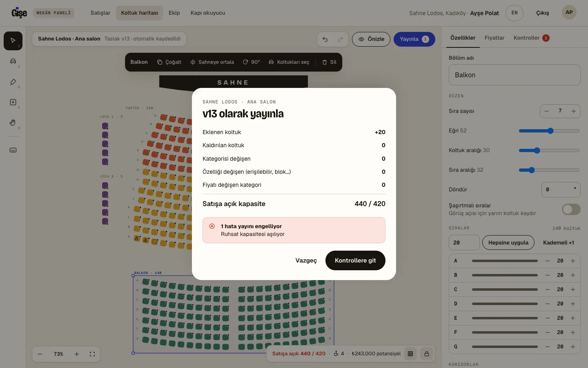Remove a seat from row D
The width and height of the screenshot is (588, 368).
pyautogui.click(x=548, y=304)
